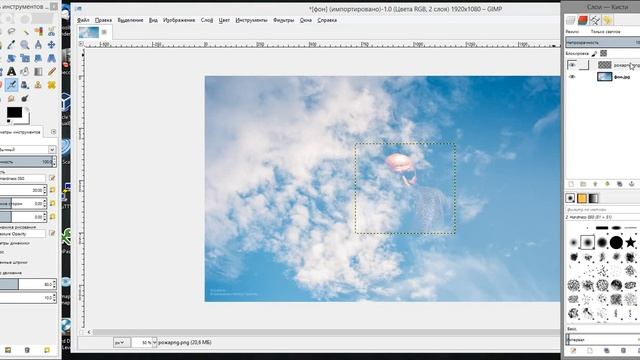Select the Free Select lasso tool

coord(11,31)
